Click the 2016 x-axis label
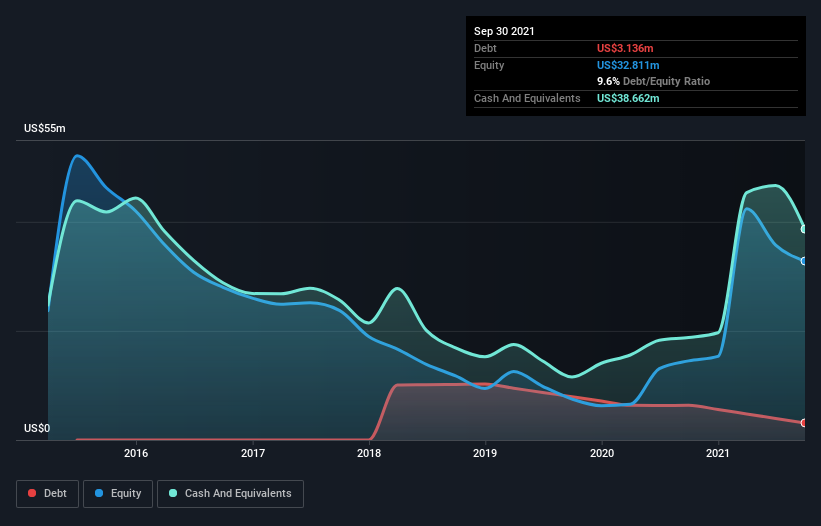 click(x=136, y=453)
